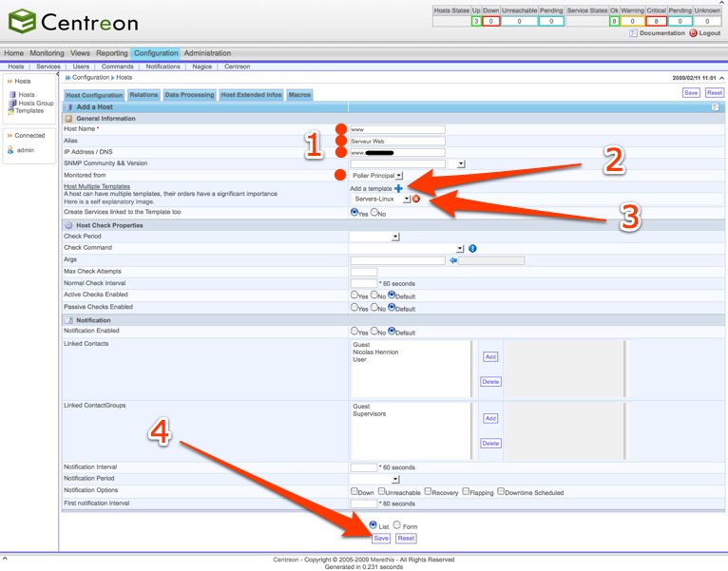Click Delete button for Linked ContactGroups
The width and height of the screenshot is (728, 571).
490,444
